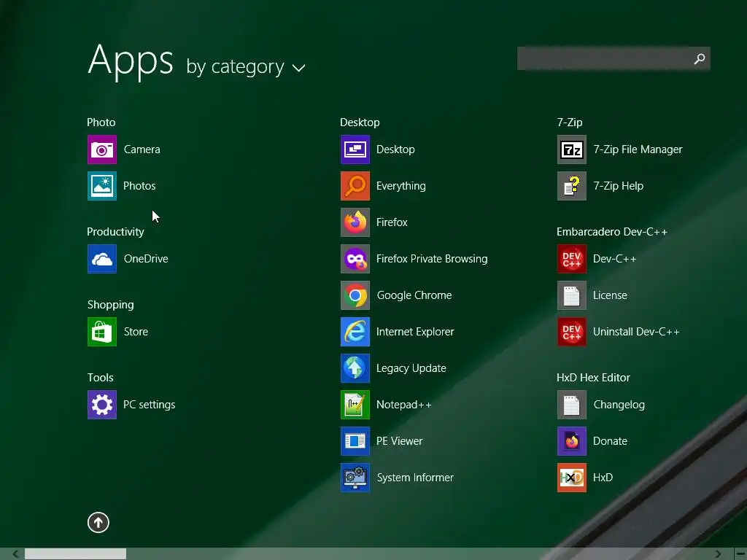
Task: Click the up arrow to return to Start
Action: [x=98, y=522]
